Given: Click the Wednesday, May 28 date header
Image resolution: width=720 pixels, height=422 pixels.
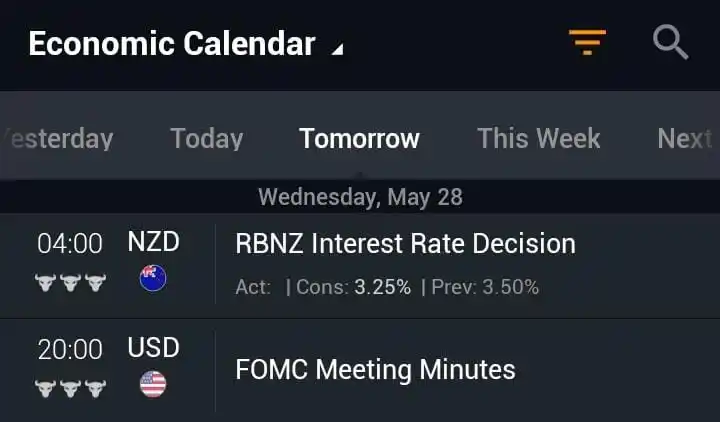Looking at the screenshot, I should (x=360, y=197).
